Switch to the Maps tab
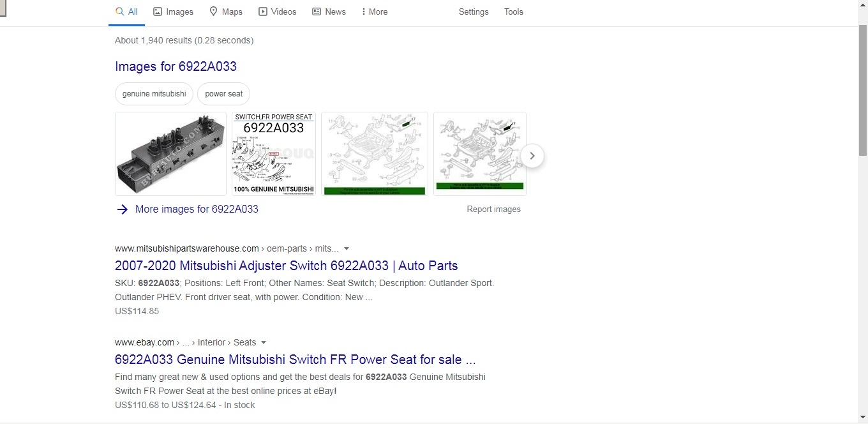 pos(225,11)
